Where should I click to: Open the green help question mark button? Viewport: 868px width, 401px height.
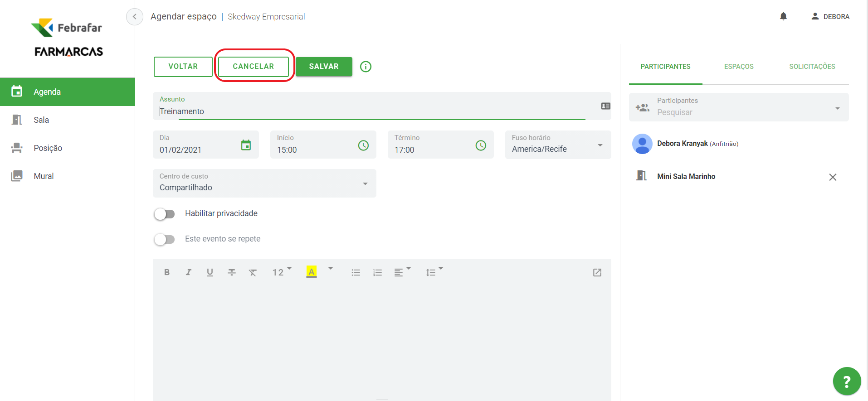846,381
